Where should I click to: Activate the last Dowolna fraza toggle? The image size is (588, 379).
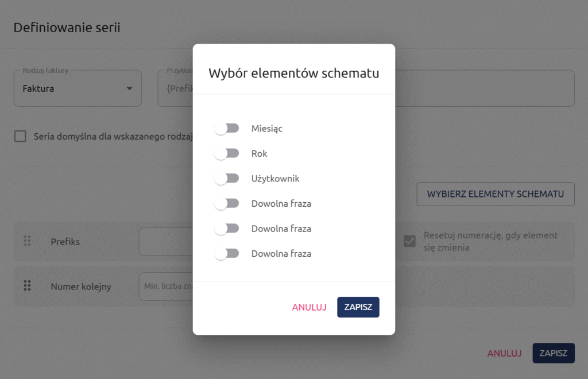click(226, 253)
